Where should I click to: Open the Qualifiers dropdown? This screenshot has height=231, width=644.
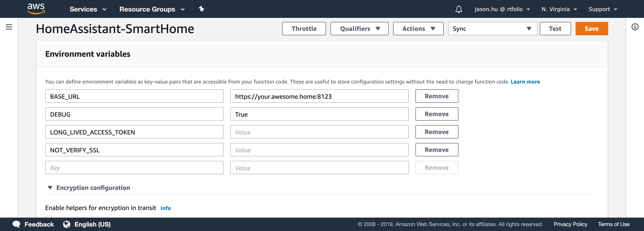point(359,28)
